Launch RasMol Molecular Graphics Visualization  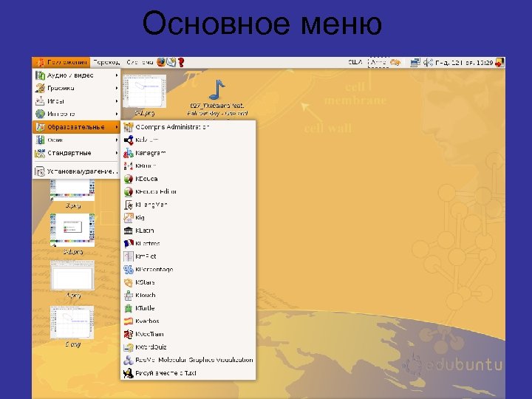(x=188, y=360)
